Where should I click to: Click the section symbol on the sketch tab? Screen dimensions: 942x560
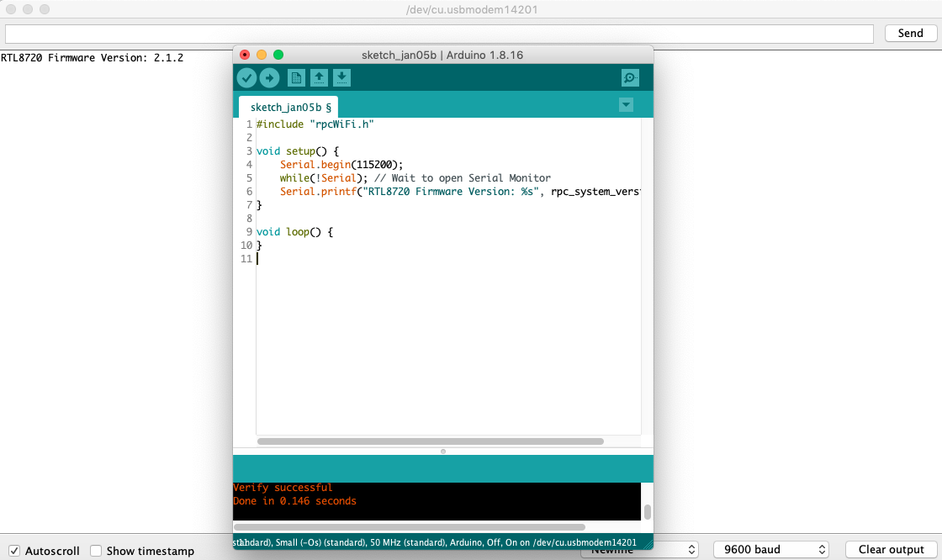coord(327,107)
